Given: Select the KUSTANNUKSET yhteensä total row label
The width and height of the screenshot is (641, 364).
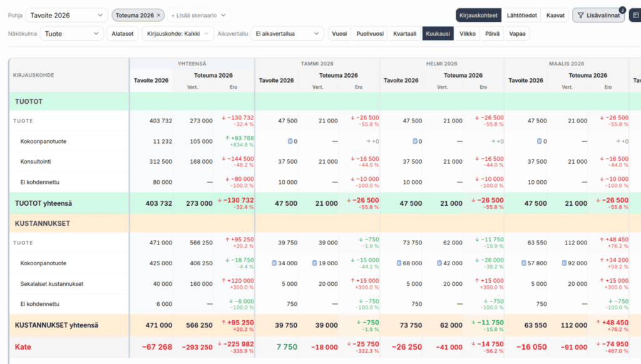Looking at the screenshot, I should coord(56,325).
